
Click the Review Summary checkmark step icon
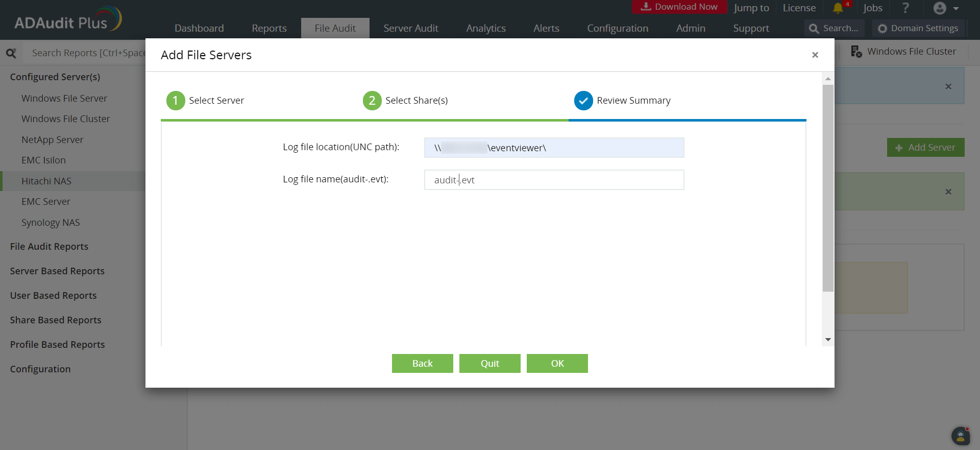tap(583, 101)
